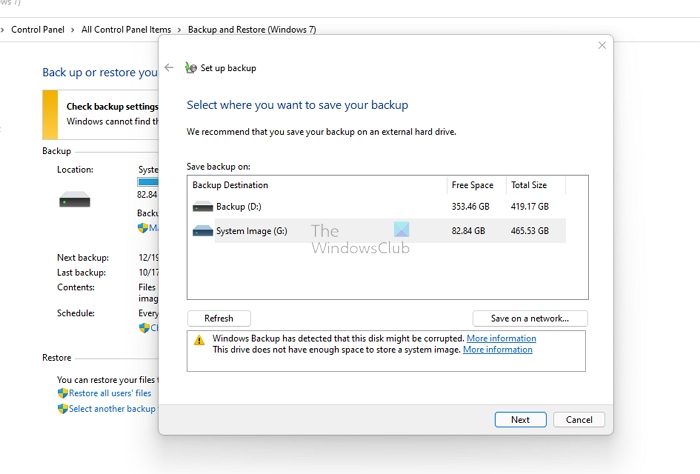The height and width of the screenshot is (474, 700).
Task: Close the Set up backup dialog
Action: click(602, 45)
